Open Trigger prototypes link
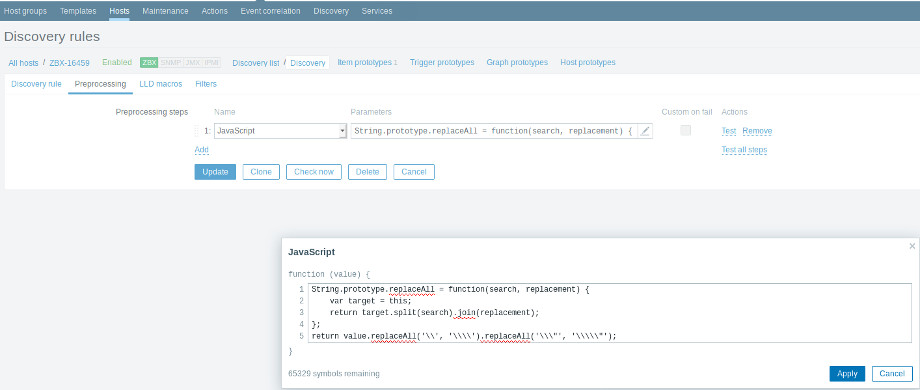 click(442, 62)
